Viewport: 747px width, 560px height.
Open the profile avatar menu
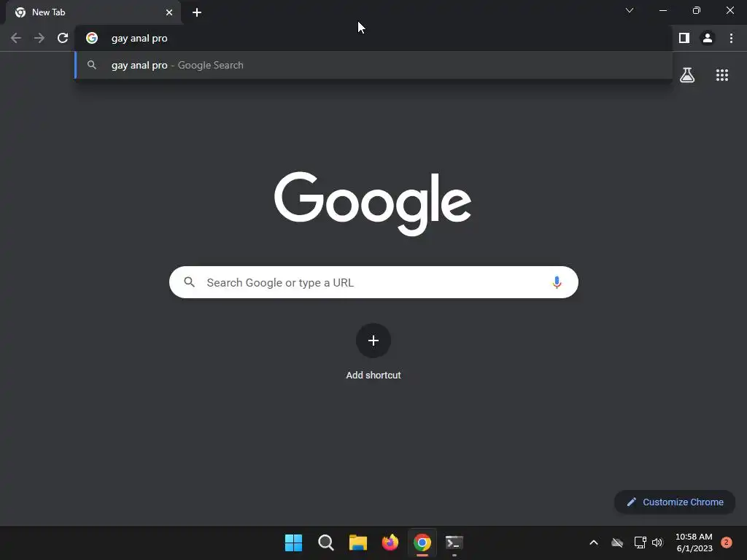(x=708, y=38)
